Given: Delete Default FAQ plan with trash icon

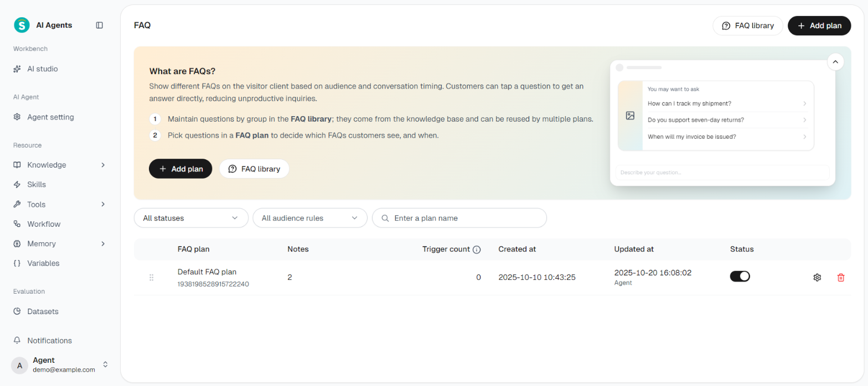Looking at the screenshot, I should [x=841, y=278].
